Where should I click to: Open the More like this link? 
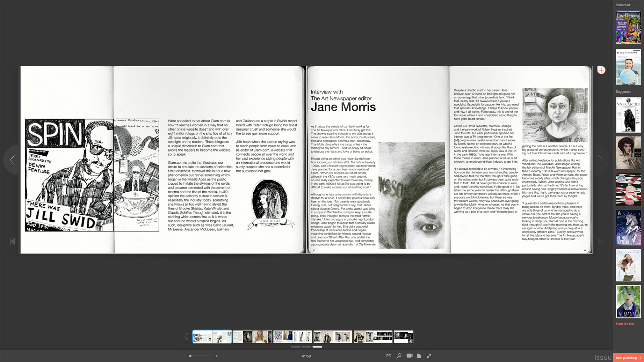click(x=624, y=324)
